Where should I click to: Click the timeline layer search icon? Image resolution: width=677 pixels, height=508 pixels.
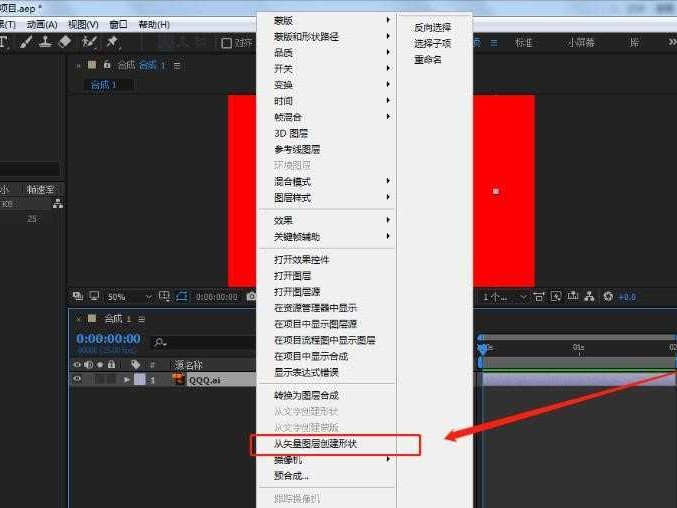point(160,343)
